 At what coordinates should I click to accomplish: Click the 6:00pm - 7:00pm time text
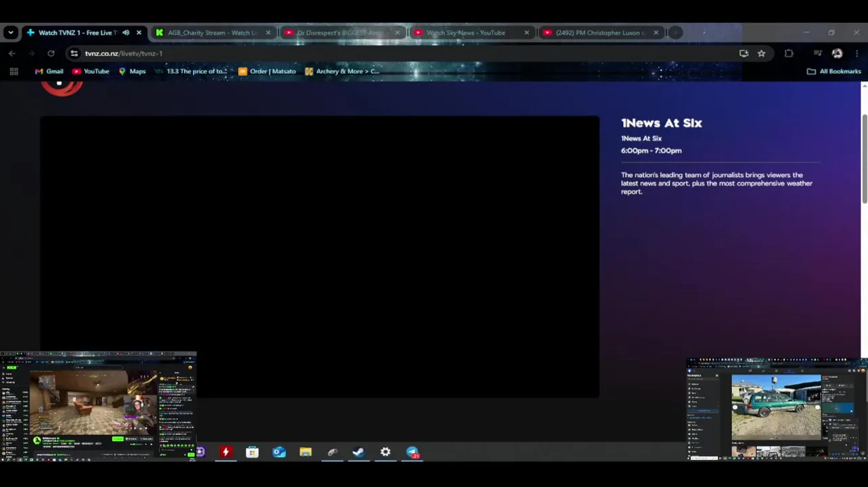(x=651, y=151)
